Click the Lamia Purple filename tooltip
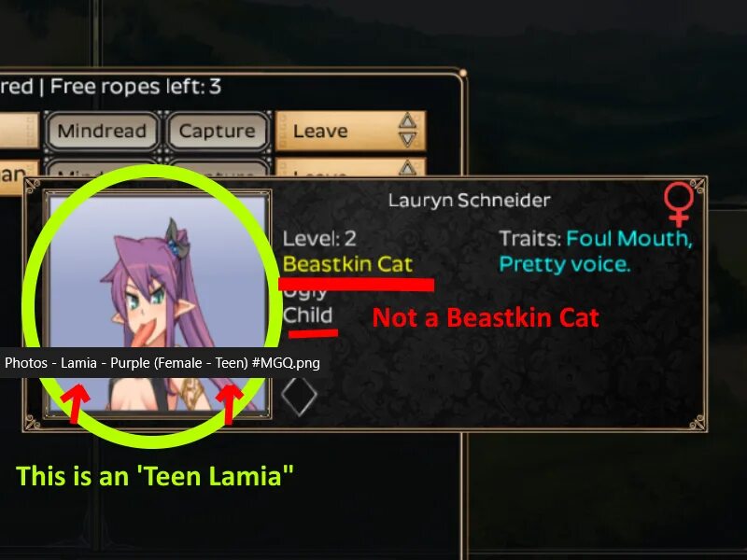The width and height of the screenshot is (747, 560). [162, 363]
